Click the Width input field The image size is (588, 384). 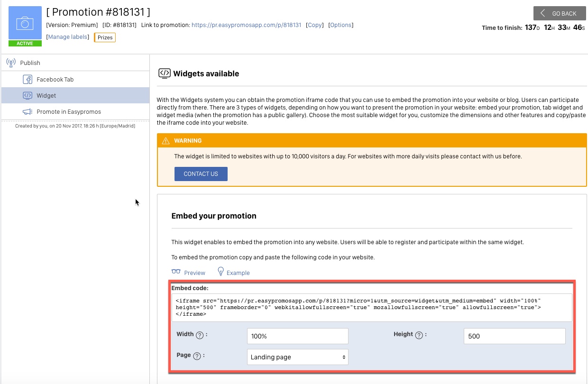pyautogui.click(x=298, y=336)
